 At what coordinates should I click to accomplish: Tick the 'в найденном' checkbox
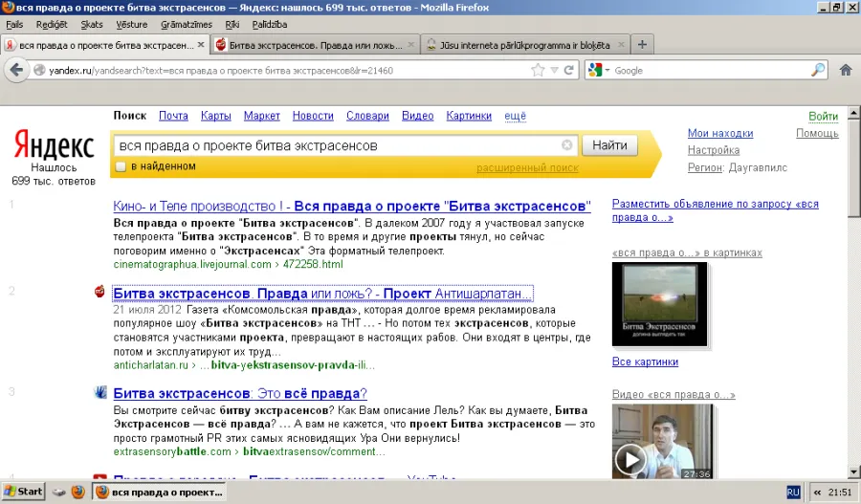(121, 166)
